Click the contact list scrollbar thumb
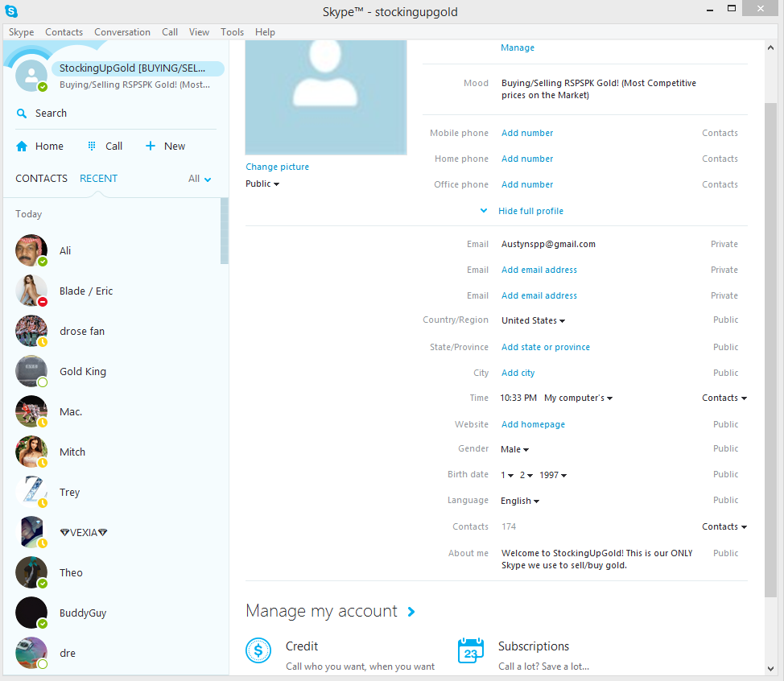Screen dimensions: 784x681 225,230
